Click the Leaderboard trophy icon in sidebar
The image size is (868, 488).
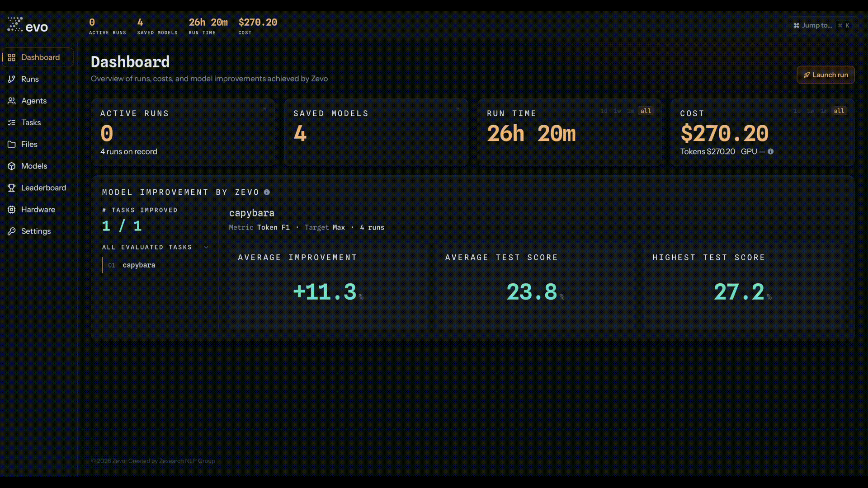(12, 188)
